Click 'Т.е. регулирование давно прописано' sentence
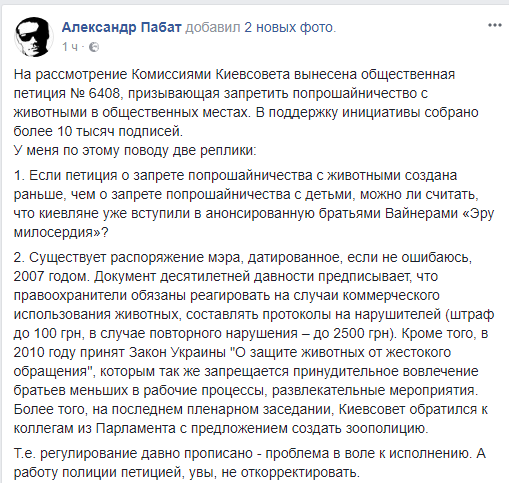 pyautogui.click(x=133, y=454)
